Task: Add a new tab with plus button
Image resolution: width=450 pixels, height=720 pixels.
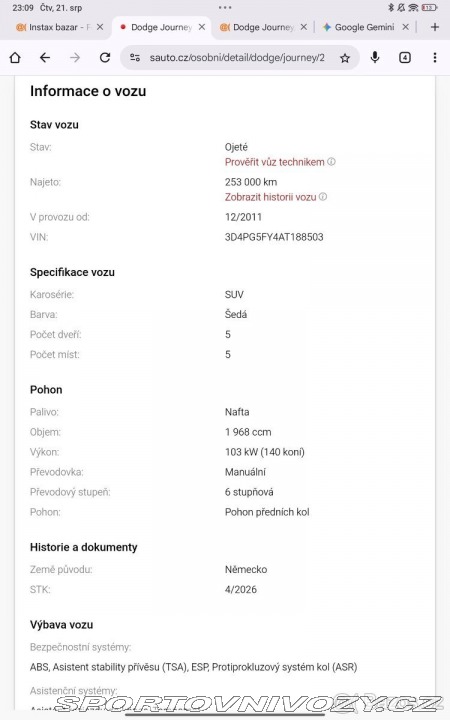Action: (x=434, y=27)
